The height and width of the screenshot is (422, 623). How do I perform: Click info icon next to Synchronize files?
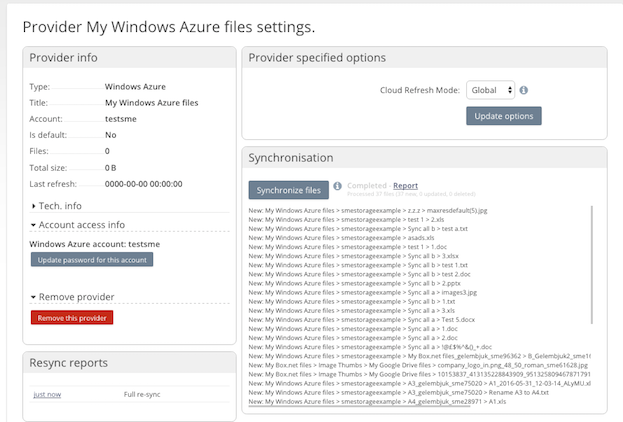[337, 186]
